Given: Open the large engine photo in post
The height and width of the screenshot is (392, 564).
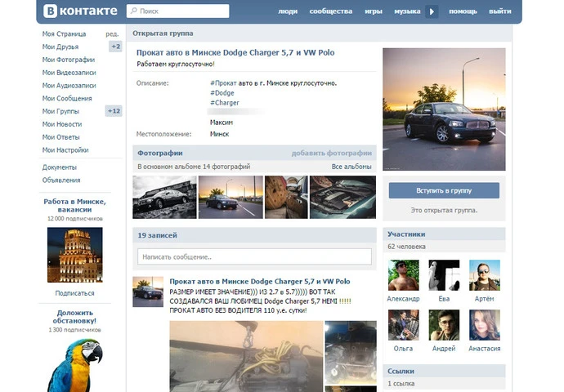Looking at the screenshot, I should [x=246, y=356].
